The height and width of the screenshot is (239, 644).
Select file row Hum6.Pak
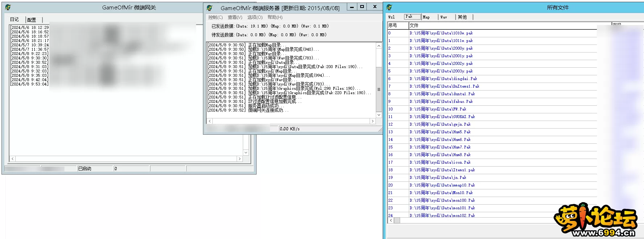click(x=492, y=139)
